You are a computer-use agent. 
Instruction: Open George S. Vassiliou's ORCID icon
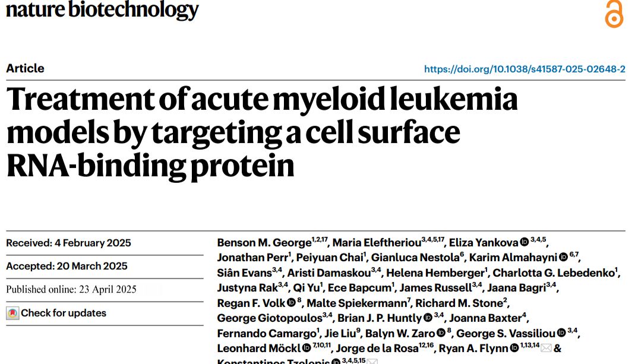pyautogui.click(x=561, y=333)
